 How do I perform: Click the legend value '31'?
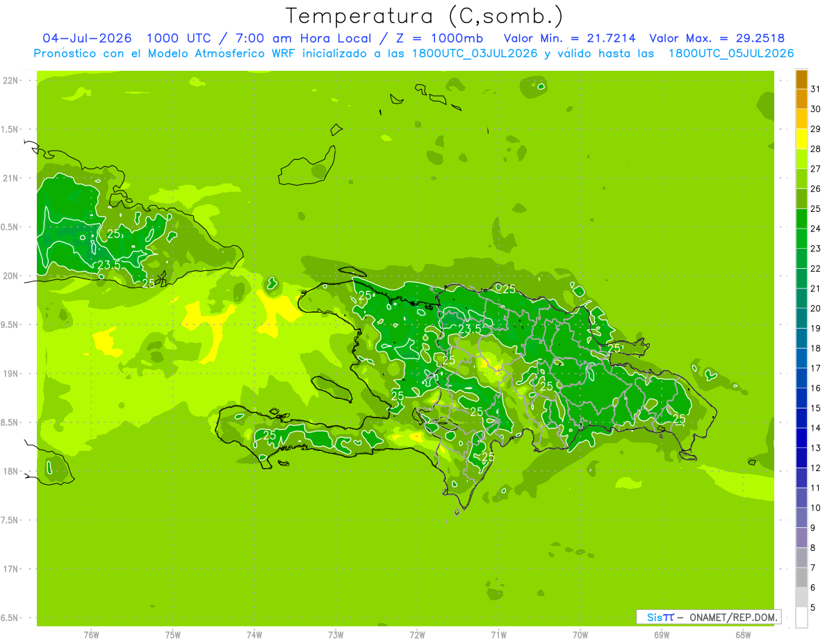tap(816, 89)
